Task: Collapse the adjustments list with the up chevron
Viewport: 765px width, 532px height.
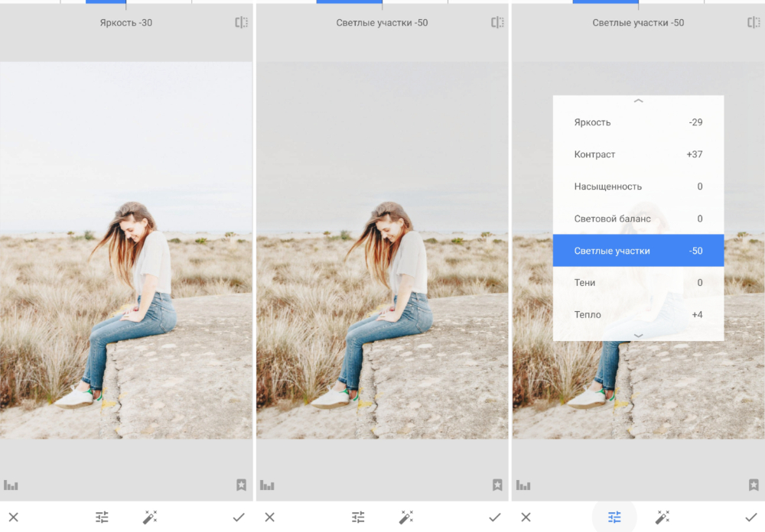Action: pyautogui.click(x=638, y=101)
